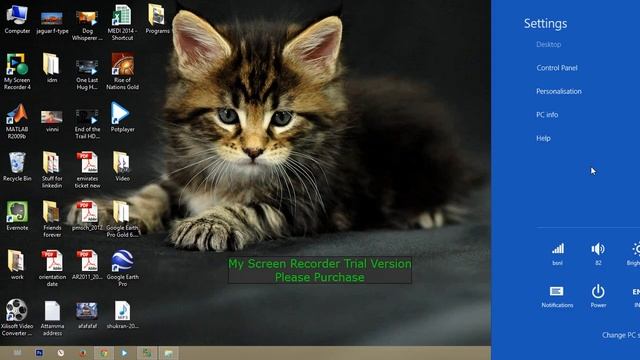640x360 pixels.
Task: Open Change PC settings link
Action: [621, 335]
